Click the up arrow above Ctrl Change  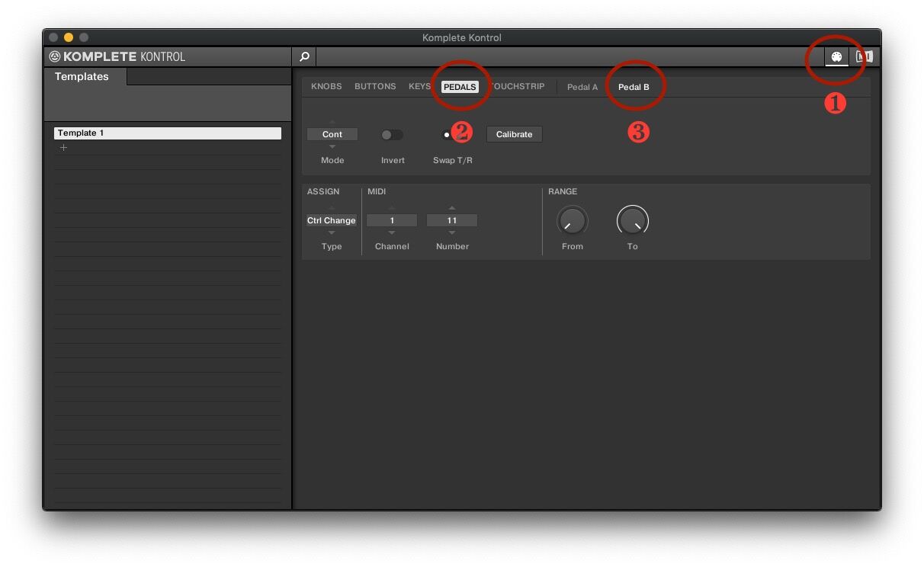point(332,208)
